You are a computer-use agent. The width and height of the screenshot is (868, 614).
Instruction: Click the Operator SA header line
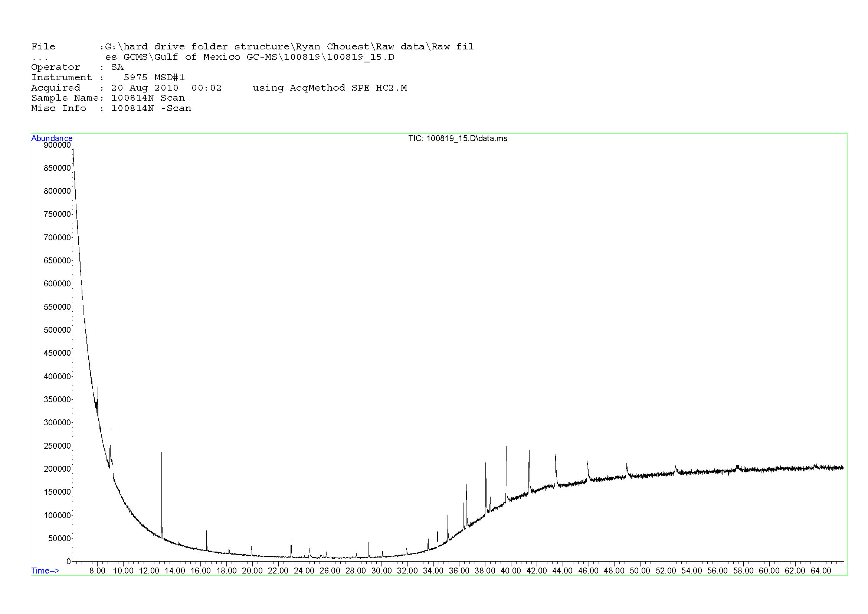[x=78, y=67]
